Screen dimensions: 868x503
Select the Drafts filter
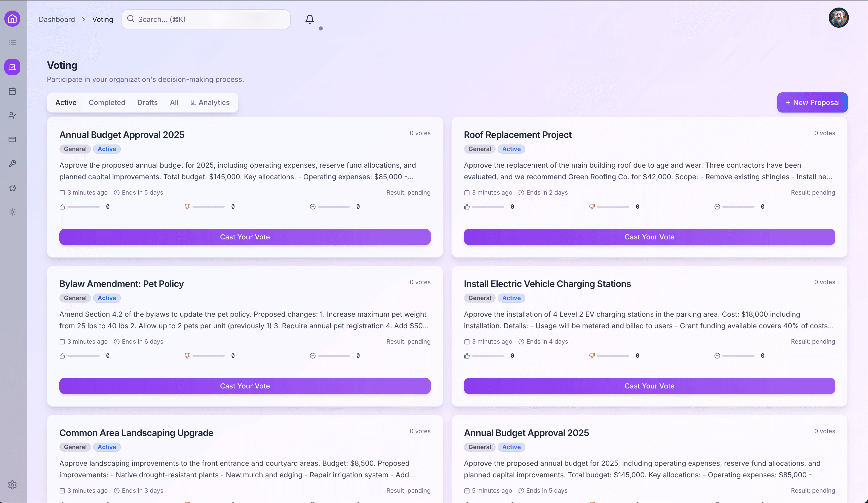(x=147, y=102)
